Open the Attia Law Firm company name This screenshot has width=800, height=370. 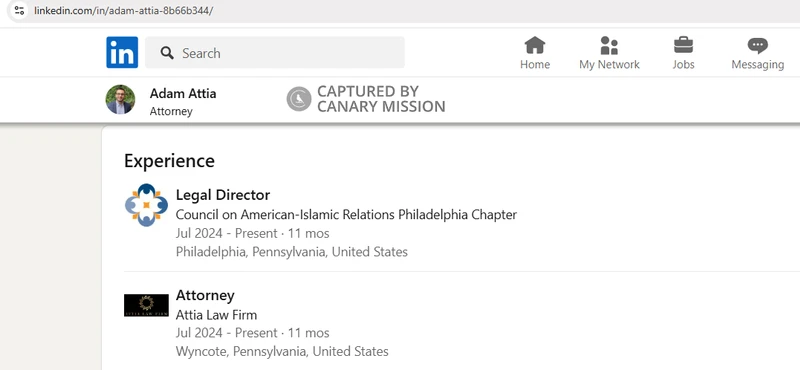pyautogui.click(x=216, y=314)
